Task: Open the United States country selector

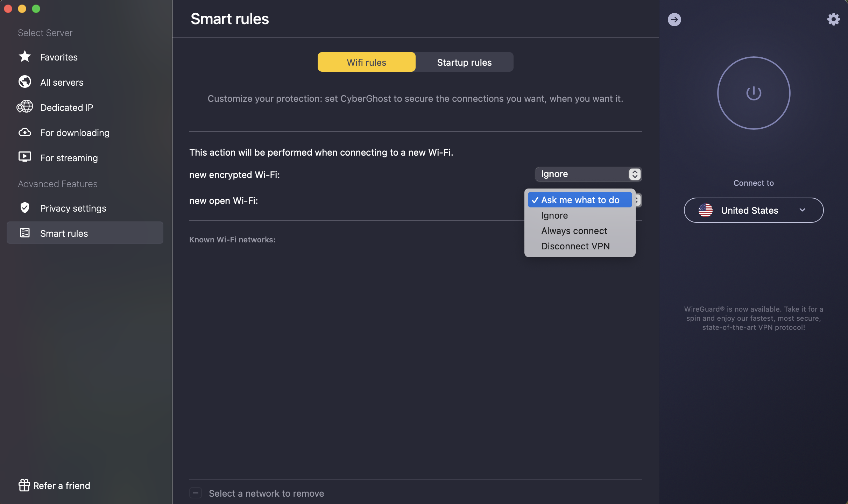Action: pos(753,210)
